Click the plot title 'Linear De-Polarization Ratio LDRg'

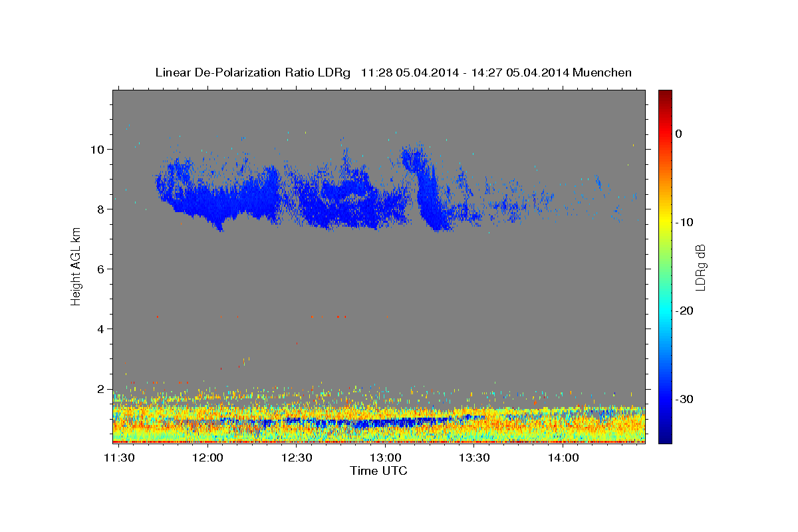click(253, 72)
